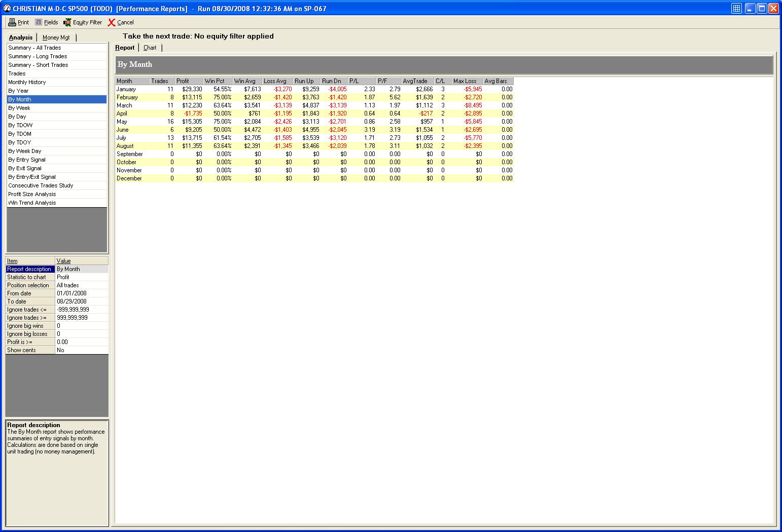Viewport: 782px width, 532px height.
Task: Open Consecutive Trades Study report
Action: [57, 185]
